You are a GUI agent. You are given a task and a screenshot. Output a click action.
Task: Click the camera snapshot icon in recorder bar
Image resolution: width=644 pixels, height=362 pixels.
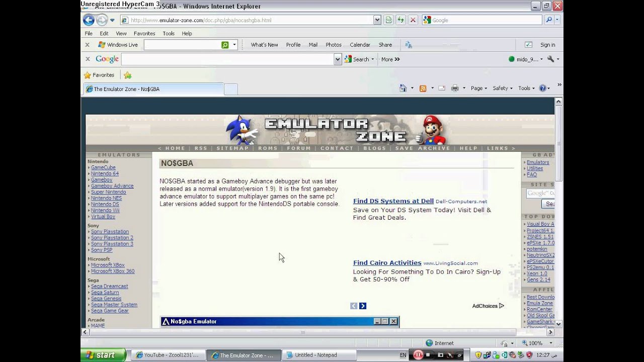point(440,355)
